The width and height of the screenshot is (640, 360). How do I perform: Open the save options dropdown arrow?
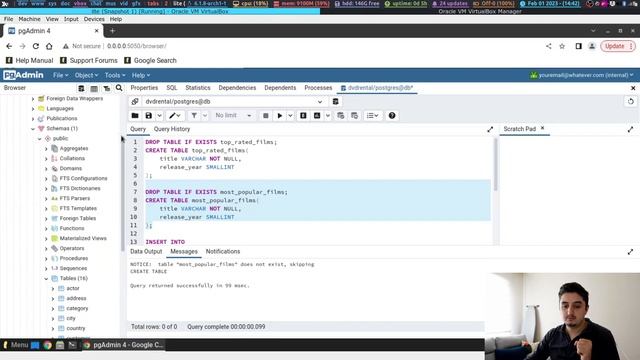point(159,116)
